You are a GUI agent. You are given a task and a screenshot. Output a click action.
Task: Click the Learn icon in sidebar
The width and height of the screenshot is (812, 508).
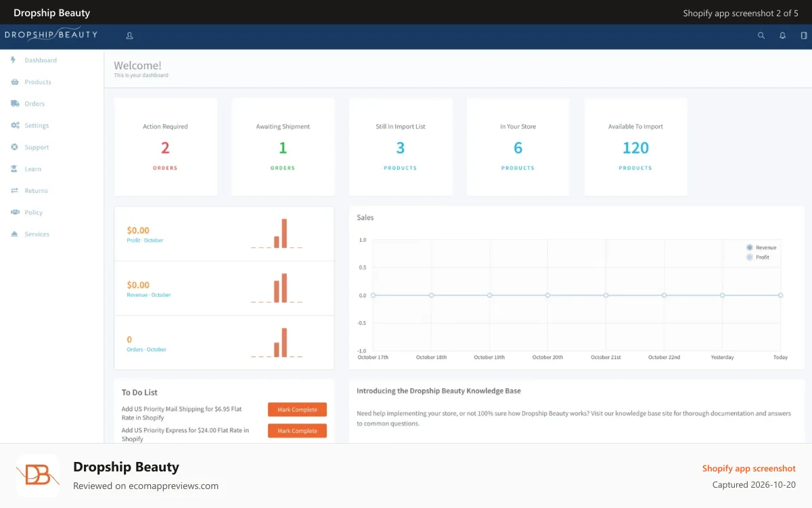pyautogui.click(x=14, y=168)
